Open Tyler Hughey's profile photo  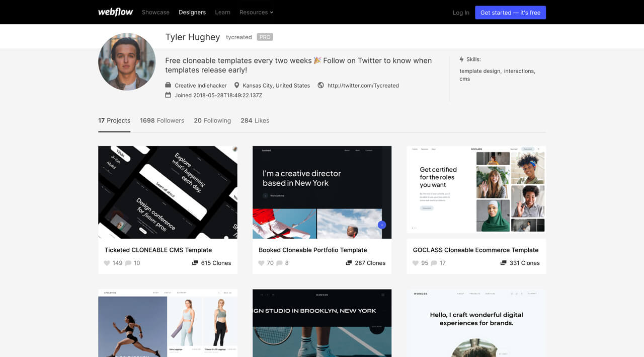(127, 61)
